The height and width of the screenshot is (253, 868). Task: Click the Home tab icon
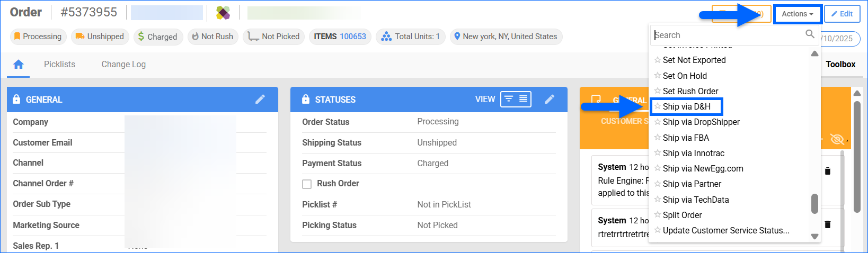19,65
